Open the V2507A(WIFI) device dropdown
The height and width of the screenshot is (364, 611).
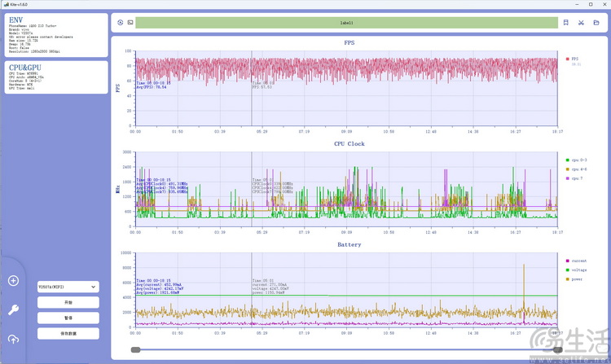point(68,287)
